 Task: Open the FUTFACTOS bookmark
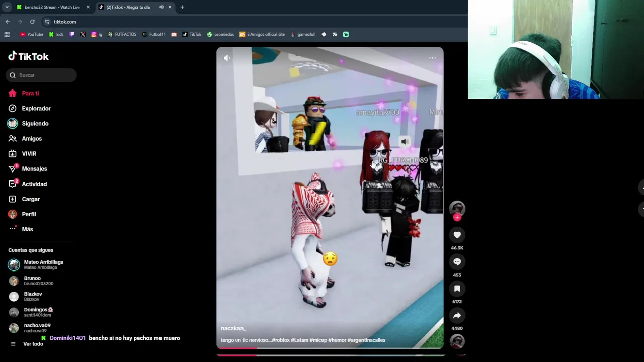122,34
